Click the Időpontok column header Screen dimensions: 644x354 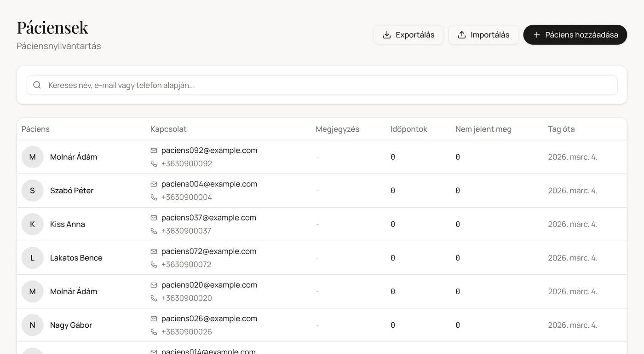(x=409, y=129)
